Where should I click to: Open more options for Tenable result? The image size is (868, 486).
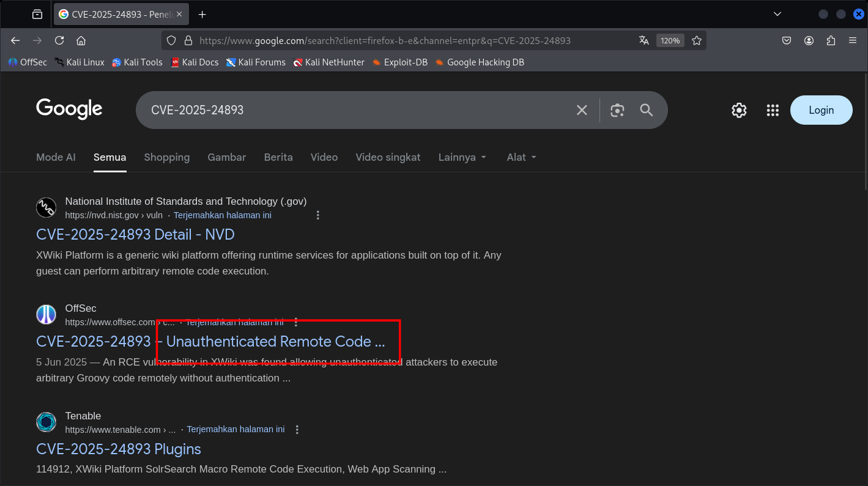coord(297,430)
